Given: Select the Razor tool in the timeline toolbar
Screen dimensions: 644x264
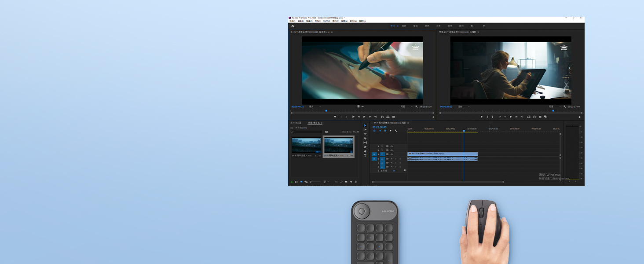Looking at the screenshot, I should (365, 138).
